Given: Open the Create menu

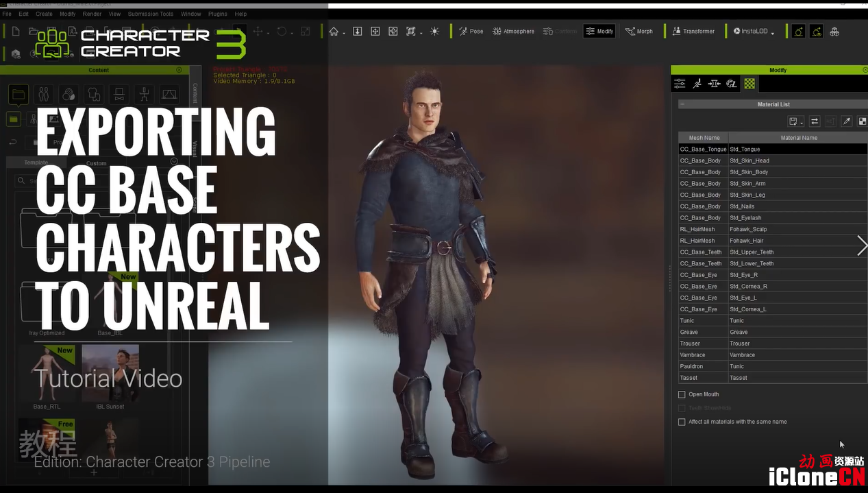Looking at the screenshot, I should click(44, 14).
